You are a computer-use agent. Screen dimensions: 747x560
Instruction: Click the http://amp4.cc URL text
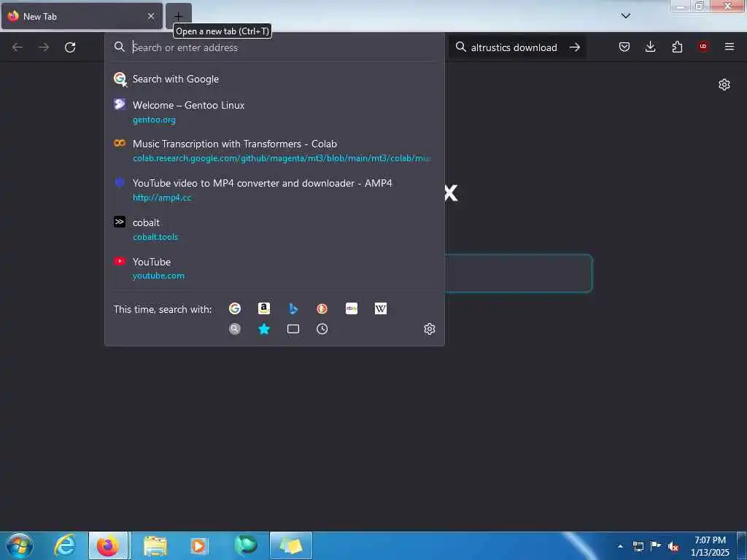162,198
